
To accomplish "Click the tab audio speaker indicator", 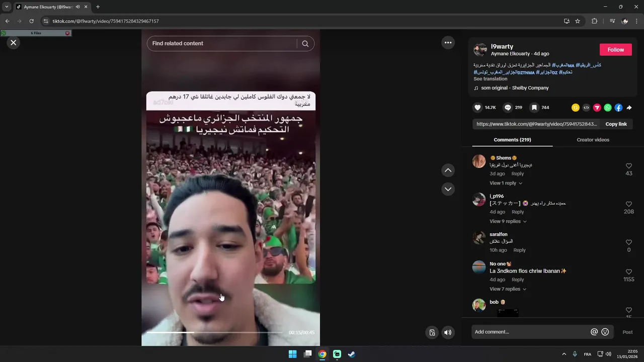I will [78, 7].
